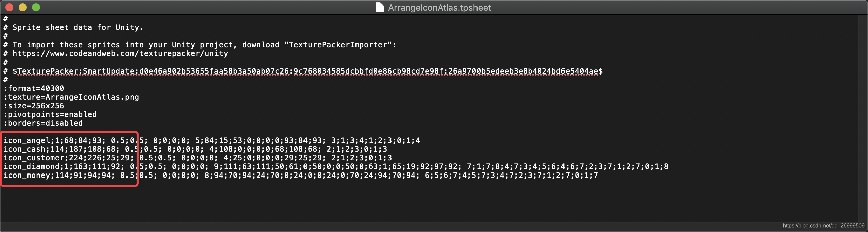Click the icon_money sprite name
Image resolution: width=868 pixels, height=232 pixels.
click(x=27, y=176)
